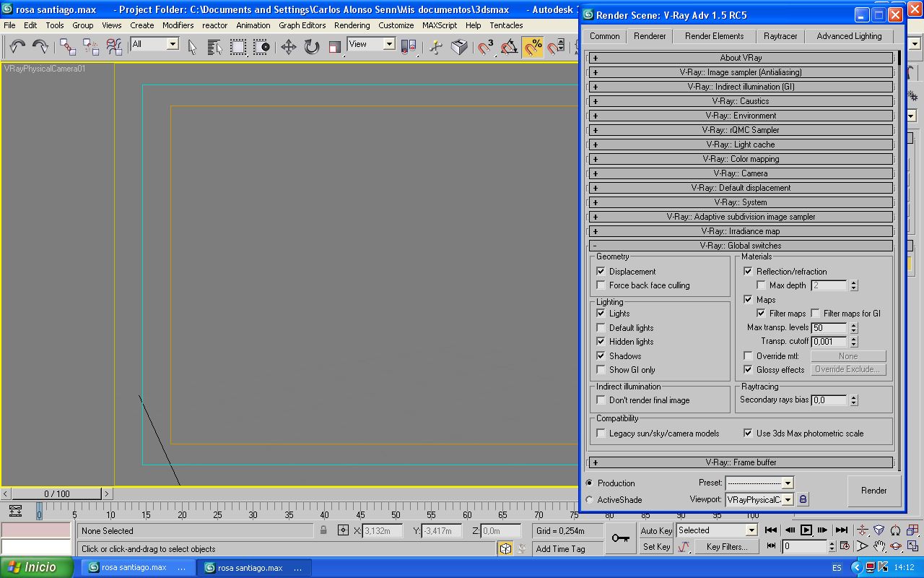Click the Absolute/Offset transform mode icon
This screenshot has height=578, width=924.
coord(343,530)
